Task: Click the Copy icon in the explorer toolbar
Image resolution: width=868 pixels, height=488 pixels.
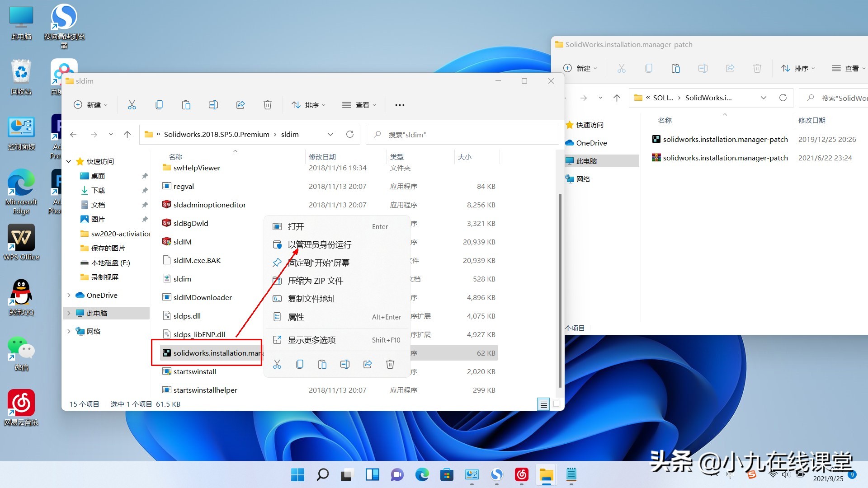Action: (x=159, y=104)
